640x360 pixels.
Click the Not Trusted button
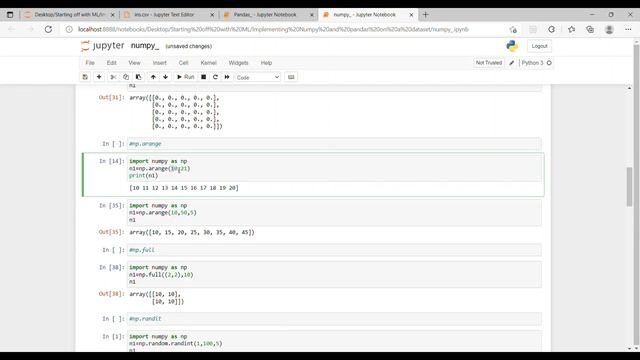click(x=489, y=63)
